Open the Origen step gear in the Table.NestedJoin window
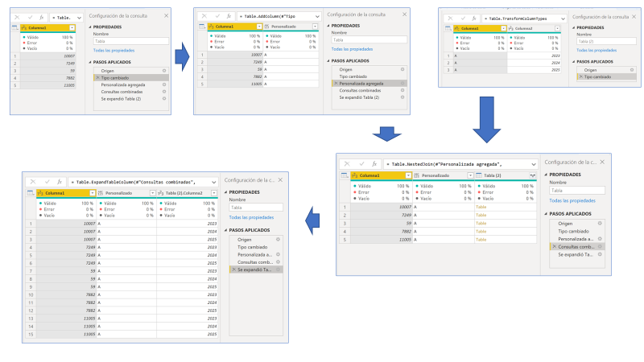This screenshot has height=362, width=644. pos(600,224)
